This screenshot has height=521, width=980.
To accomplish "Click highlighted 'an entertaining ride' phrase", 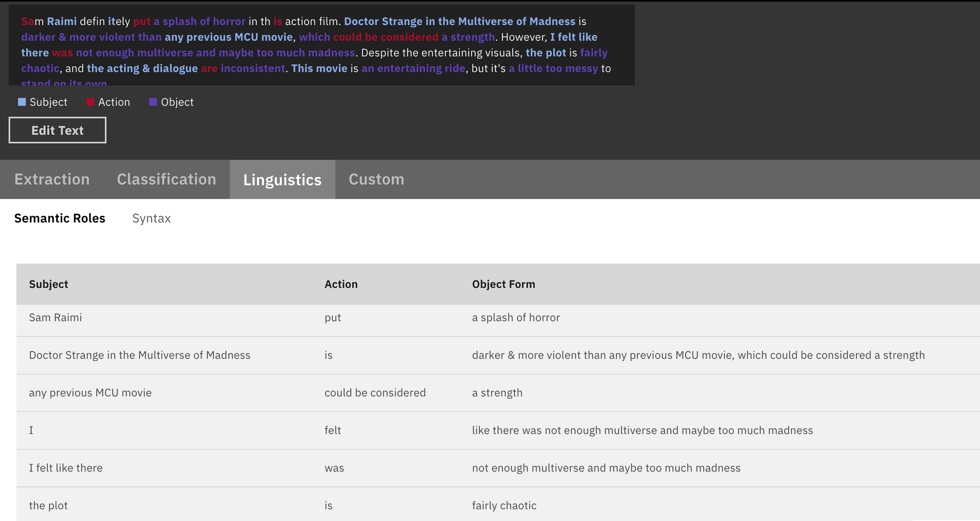I will pos(413,68).
